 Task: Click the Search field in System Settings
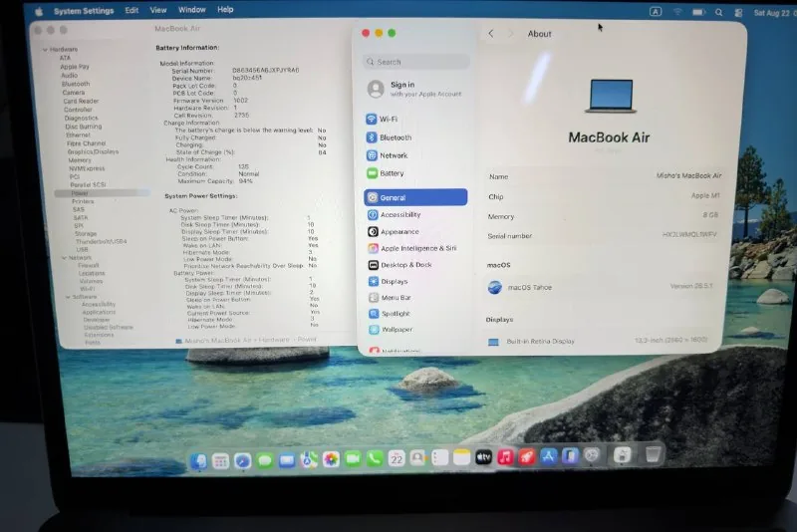coord(415,62)
